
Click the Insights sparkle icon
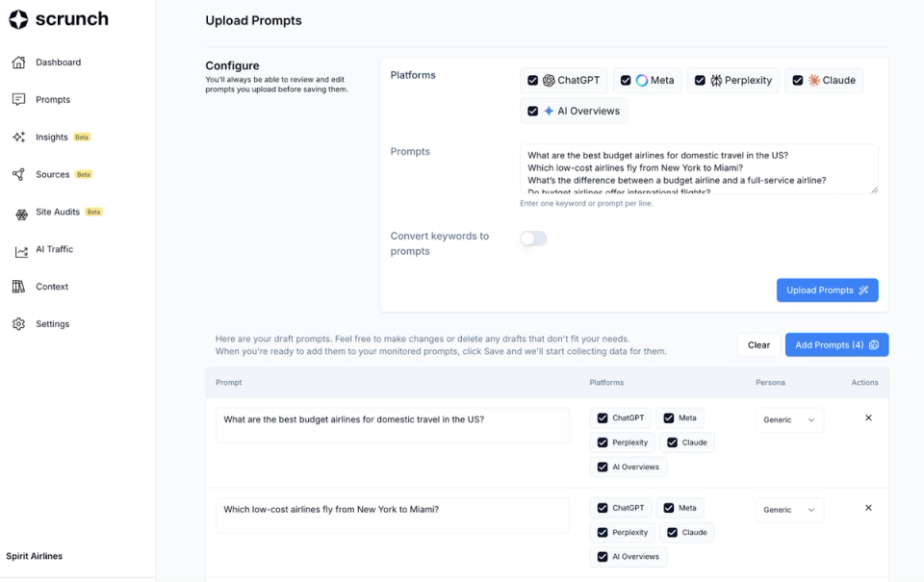click(x=19, y=138)
